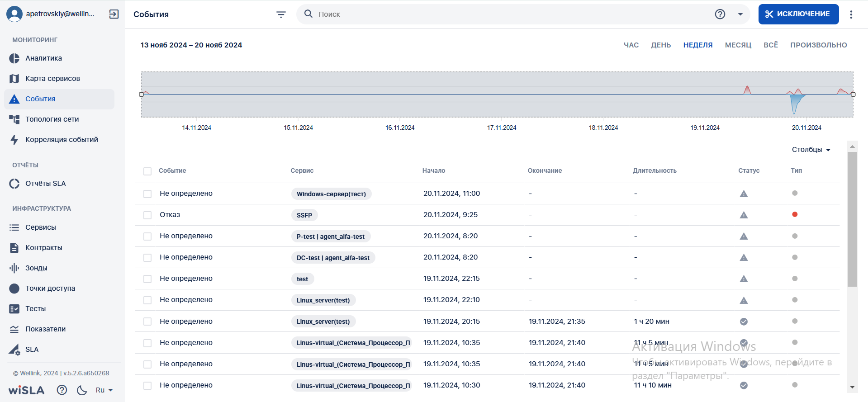
Task: Click the ИСКЛЮЧЕНИЕ button
Action: point(798,14)
